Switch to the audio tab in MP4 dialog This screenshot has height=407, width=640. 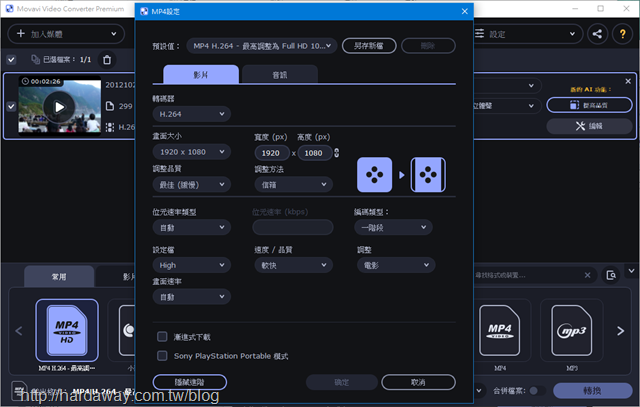click(280, 74)
